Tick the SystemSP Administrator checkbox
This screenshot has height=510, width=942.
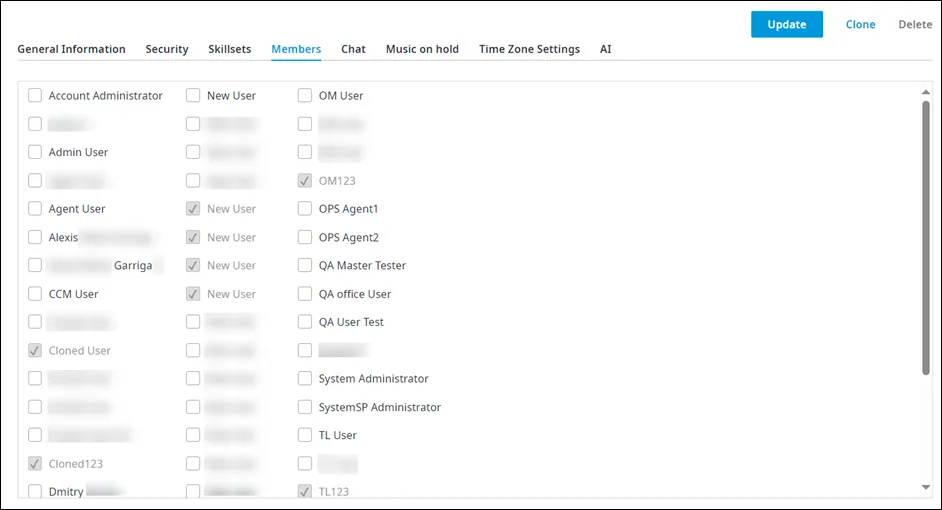(x=305, y=407)
